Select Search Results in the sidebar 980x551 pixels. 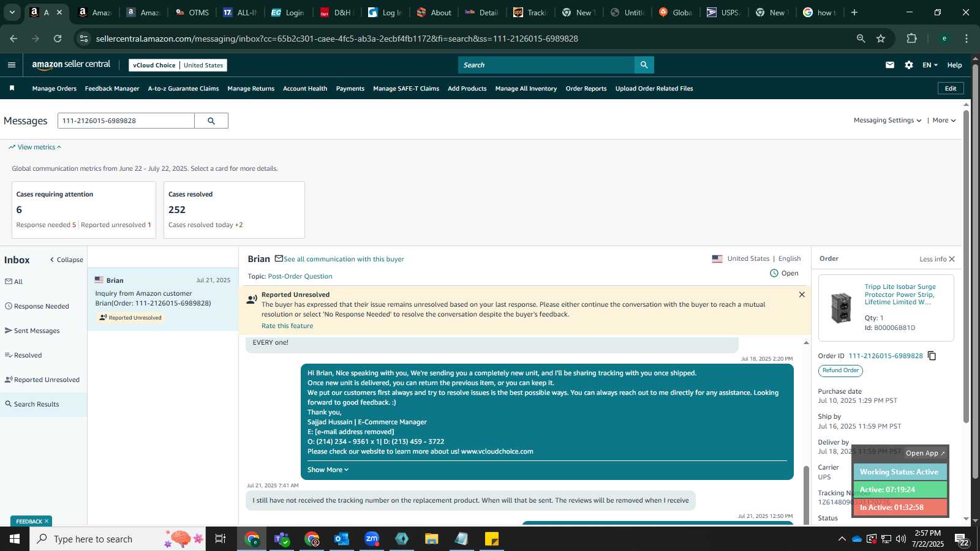point(43,404)
